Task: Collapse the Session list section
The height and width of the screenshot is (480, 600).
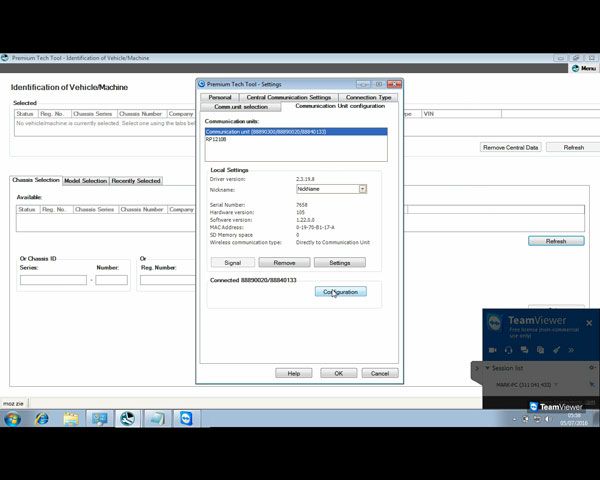Action: 487,368
